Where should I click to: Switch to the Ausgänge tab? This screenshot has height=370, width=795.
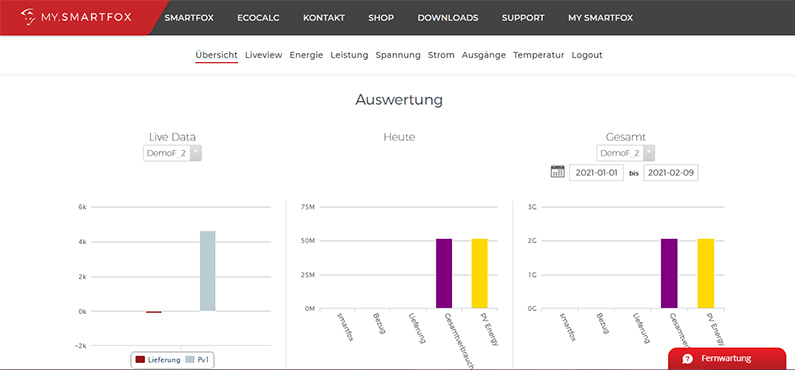(484, 55)
